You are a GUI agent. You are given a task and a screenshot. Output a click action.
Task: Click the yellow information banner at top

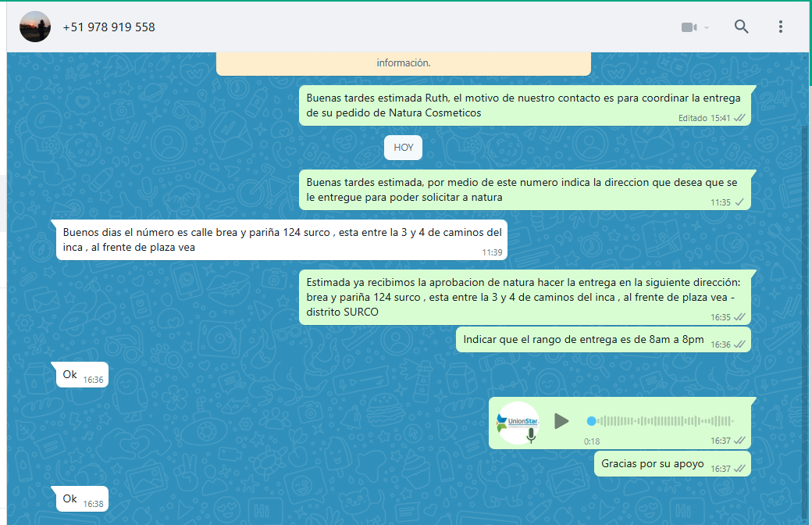coord(403,63)
